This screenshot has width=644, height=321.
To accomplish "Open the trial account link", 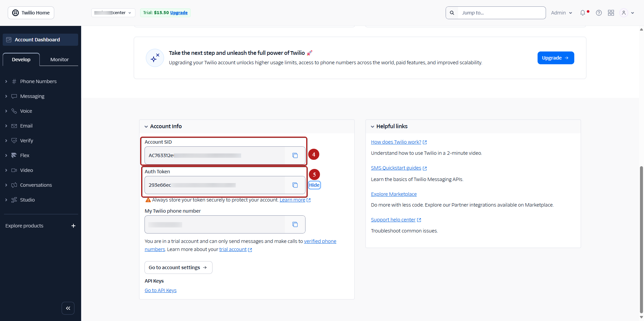I will [x=235, y=249].
